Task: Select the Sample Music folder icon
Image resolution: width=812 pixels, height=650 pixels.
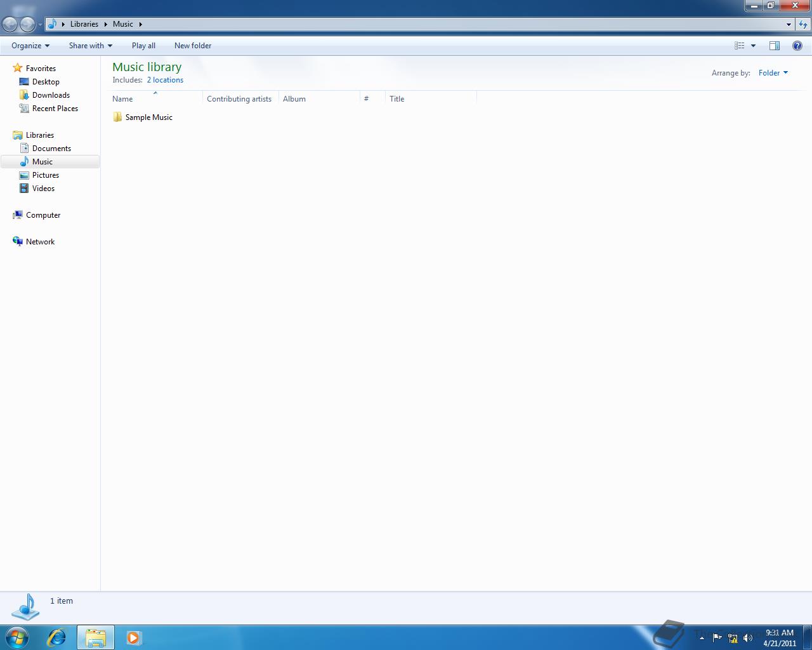Action: click(x=117, y=117)
